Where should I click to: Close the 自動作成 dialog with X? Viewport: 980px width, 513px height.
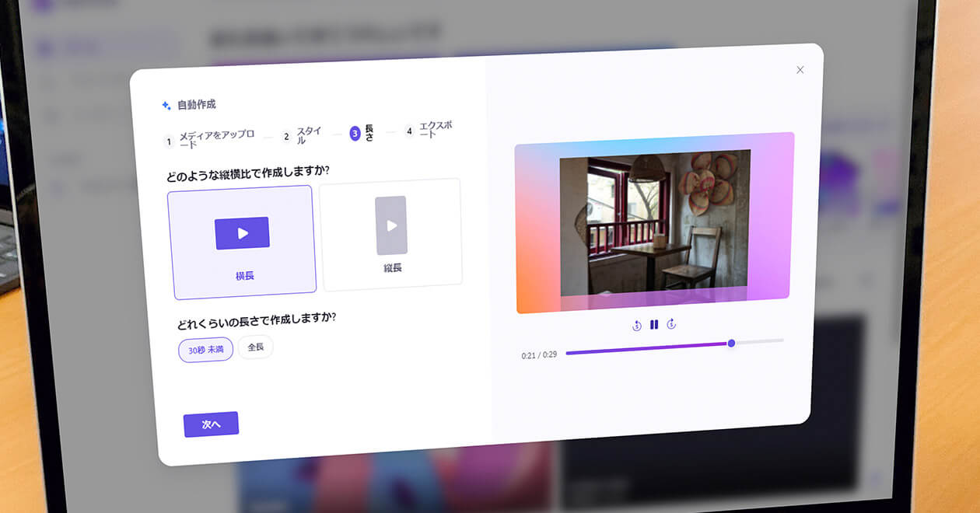click(x=800, y=70)
